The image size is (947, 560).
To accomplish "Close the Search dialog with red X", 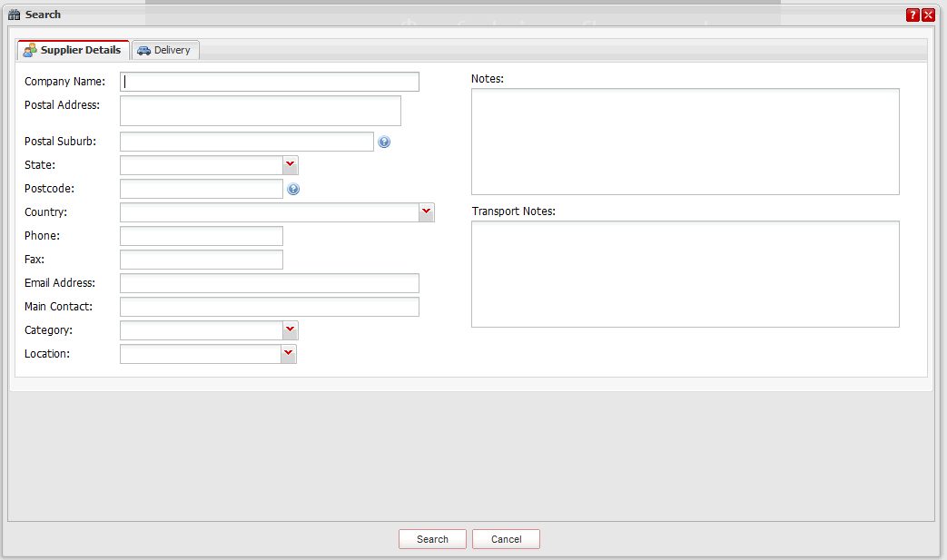I will 928,15.
